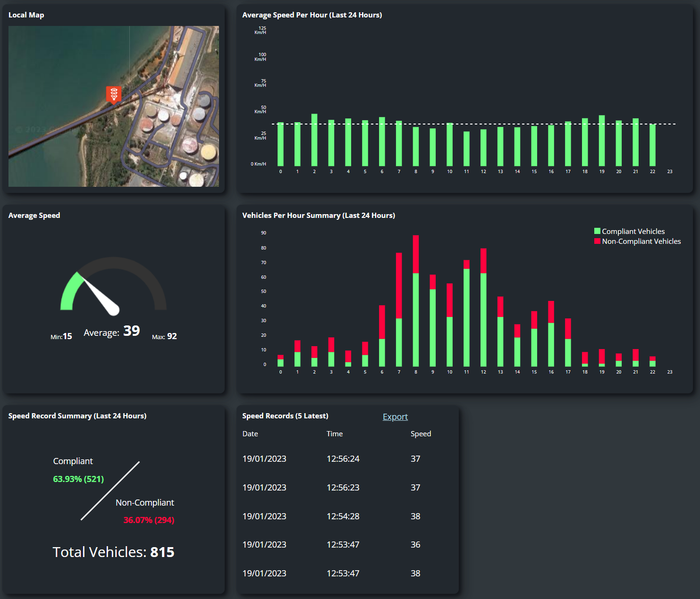The height and width of the screenshot is (599, 700).
Task: Click the Speed column header
Action: click(421, 434)
